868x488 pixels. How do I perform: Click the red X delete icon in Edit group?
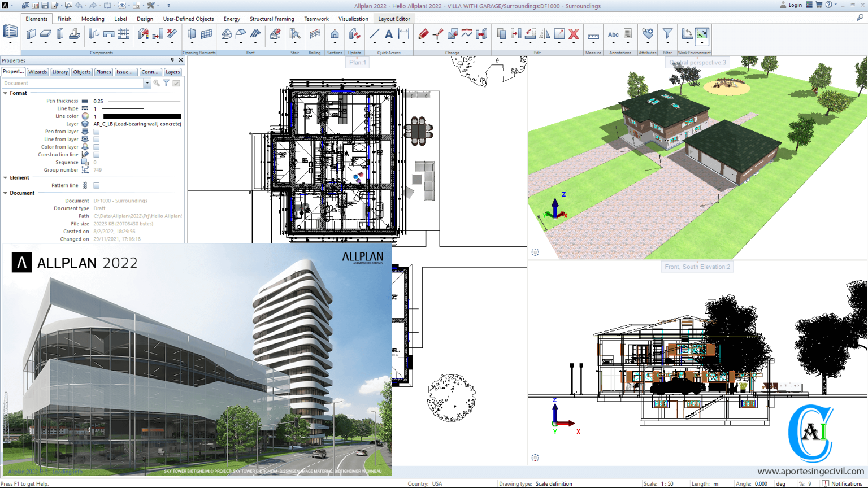coord(574,34)
